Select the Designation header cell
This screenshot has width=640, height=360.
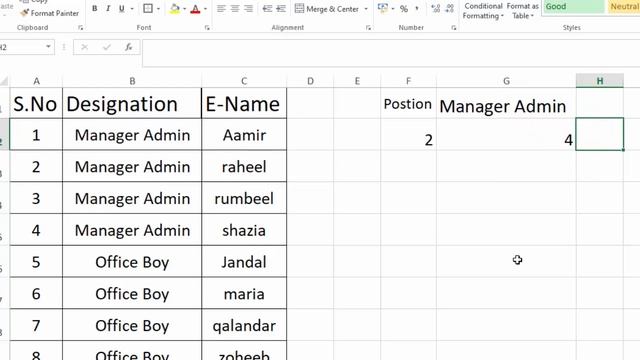tap(132, 103)
